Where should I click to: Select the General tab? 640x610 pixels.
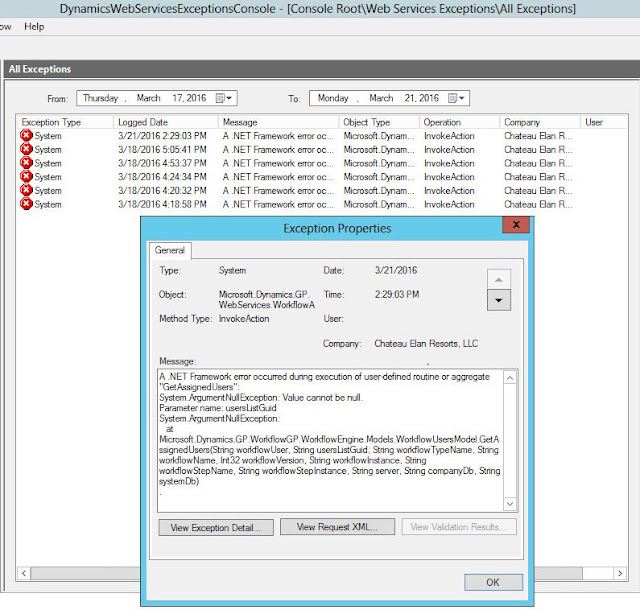pyautogui.click(x=170, y=250)
